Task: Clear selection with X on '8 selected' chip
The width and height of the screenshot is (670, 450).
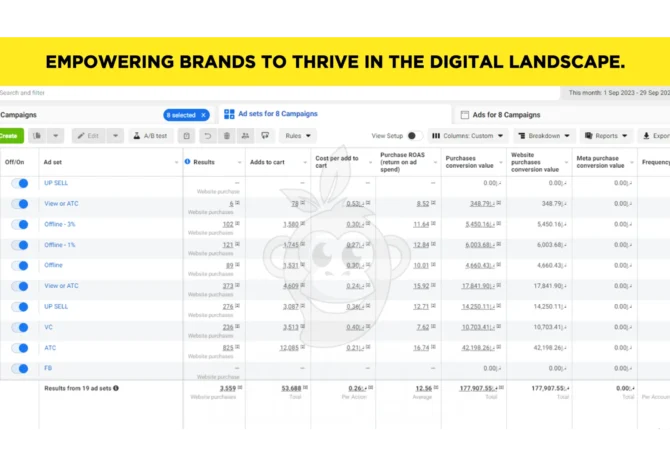Action: coord(203,115)
